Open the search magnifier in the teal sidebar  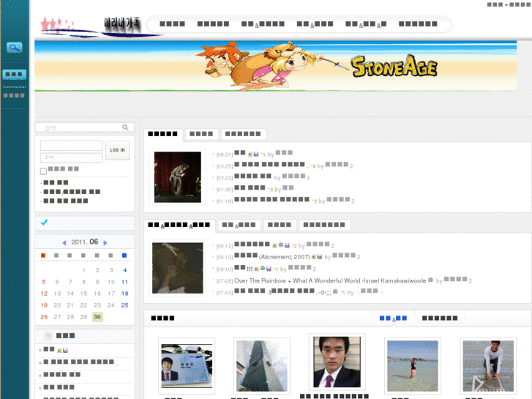(x=15, y=48)
